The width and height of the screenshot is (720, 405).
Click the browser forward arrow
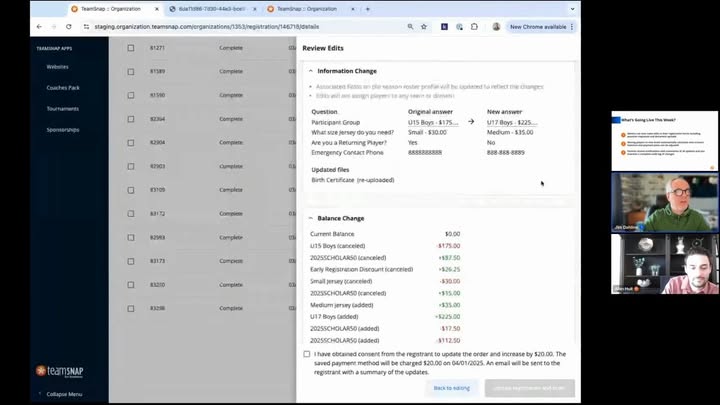point(54,27)
